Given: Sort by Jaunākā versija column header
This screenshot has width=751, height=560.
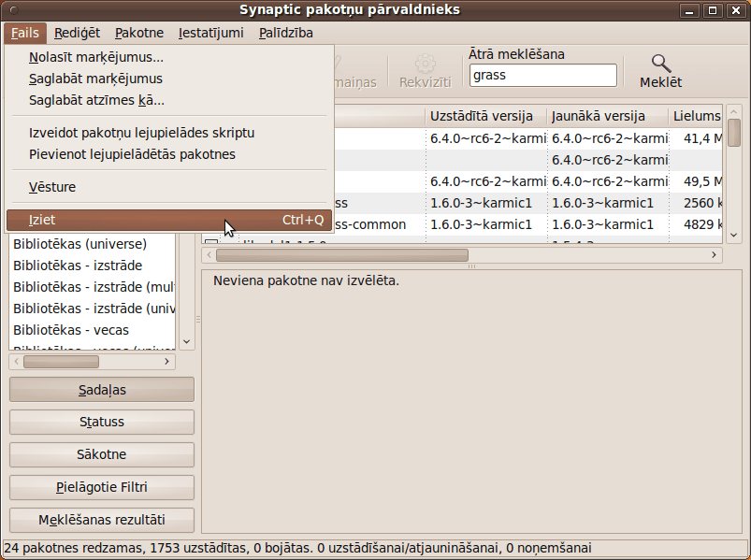Looking at the screenshot, I should click(x=607, y=116).
